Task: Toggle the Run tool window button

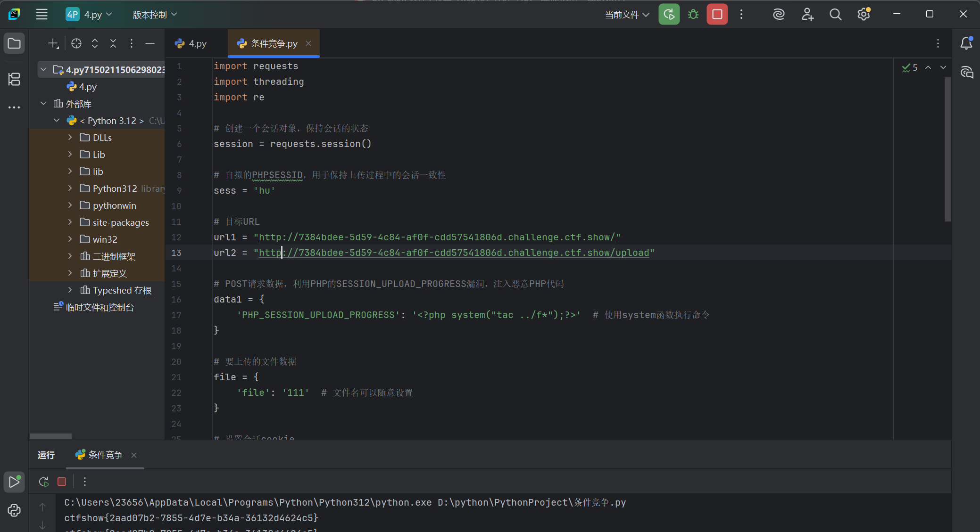Action: (x=14, y=482)
